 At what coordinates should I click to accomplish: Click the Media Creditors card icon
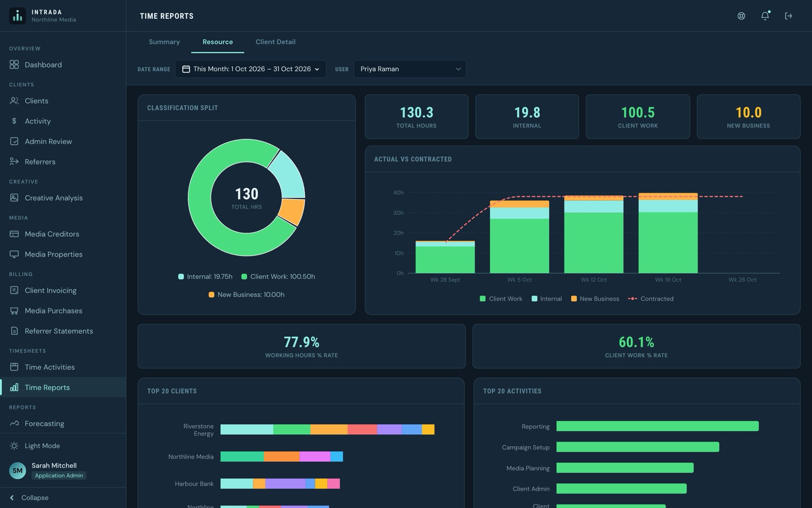click(14, 234)
